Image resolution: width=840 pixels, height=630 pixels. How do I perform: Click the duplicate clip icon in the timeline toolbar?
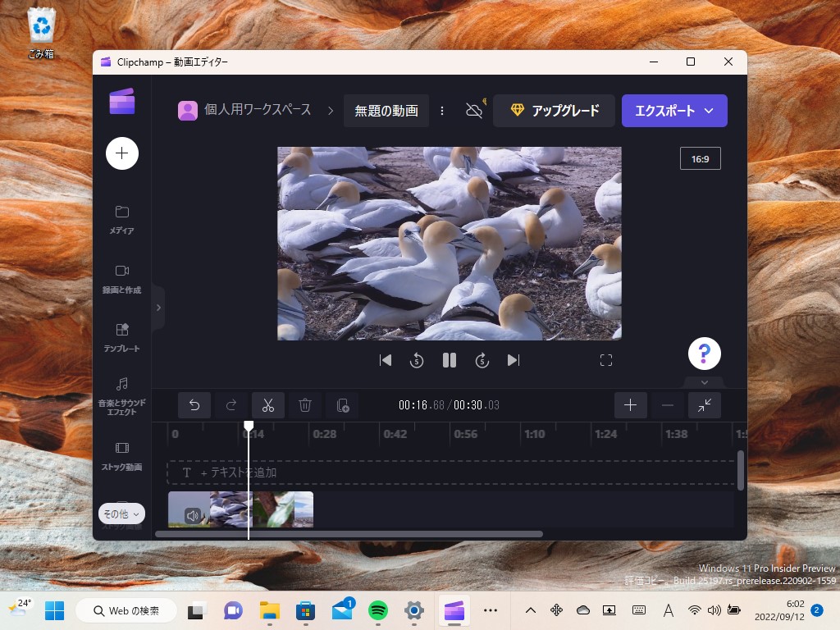point(342,404)
